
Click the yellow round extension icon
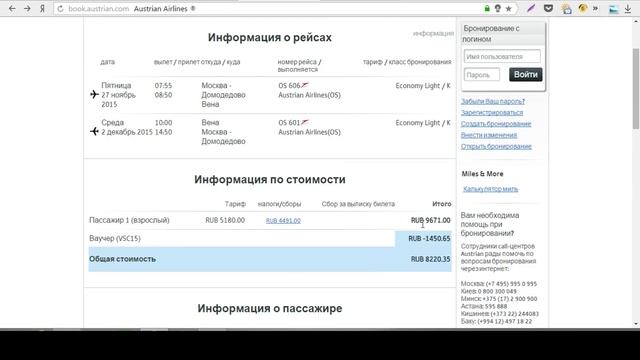point(583,8)
